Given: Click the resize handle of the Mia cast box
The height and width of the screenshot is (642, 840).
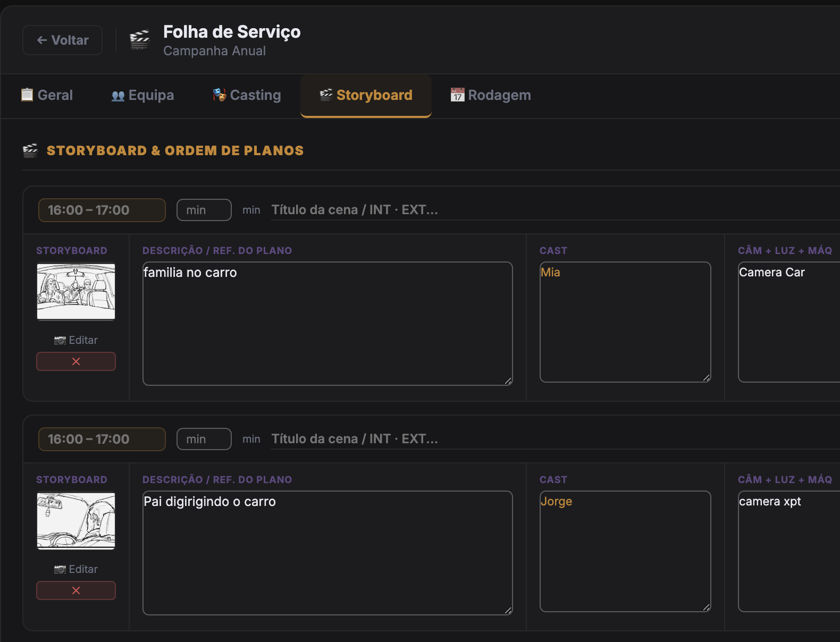Looking at the screenshot, I should [x=707, y=377].
